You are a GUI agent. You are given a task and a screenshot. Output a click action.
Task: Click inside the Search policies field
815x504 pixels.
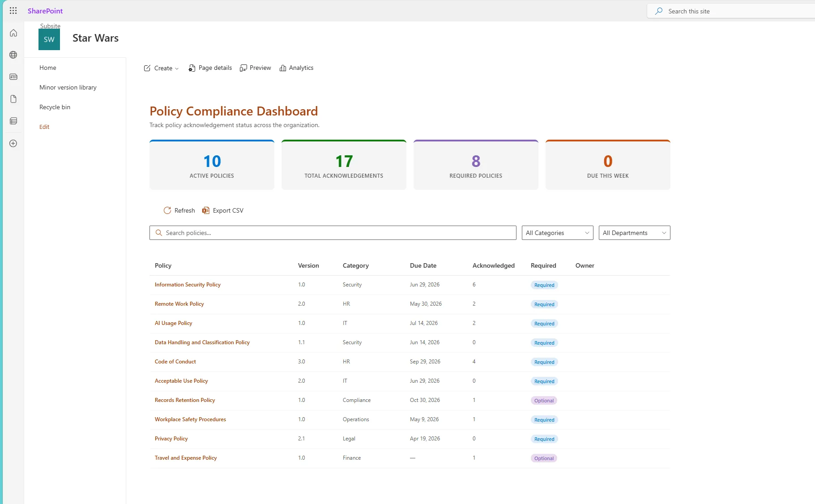click(333, 233)
